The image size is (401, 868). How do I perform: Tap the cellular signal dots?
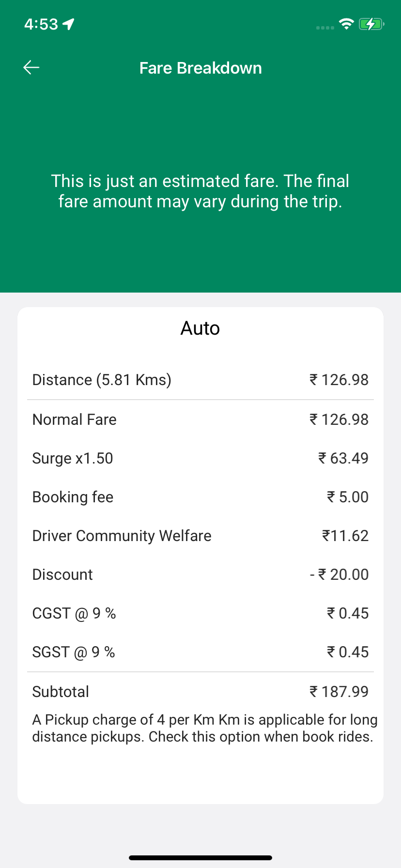click(x=325, y=28)
